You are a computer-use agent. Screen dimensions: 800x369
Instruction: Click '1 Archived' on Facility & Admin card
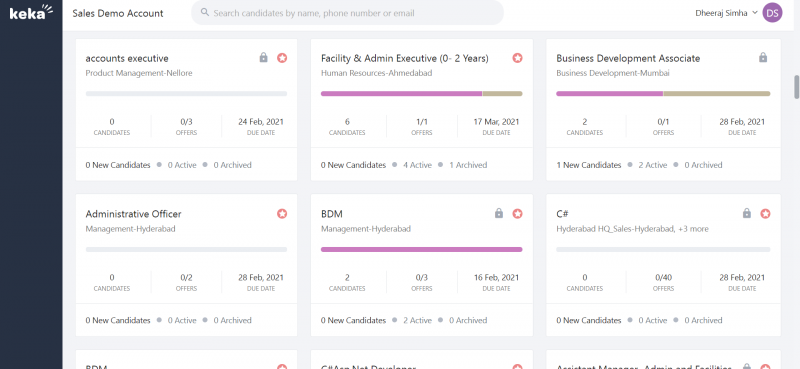point(468,165)
